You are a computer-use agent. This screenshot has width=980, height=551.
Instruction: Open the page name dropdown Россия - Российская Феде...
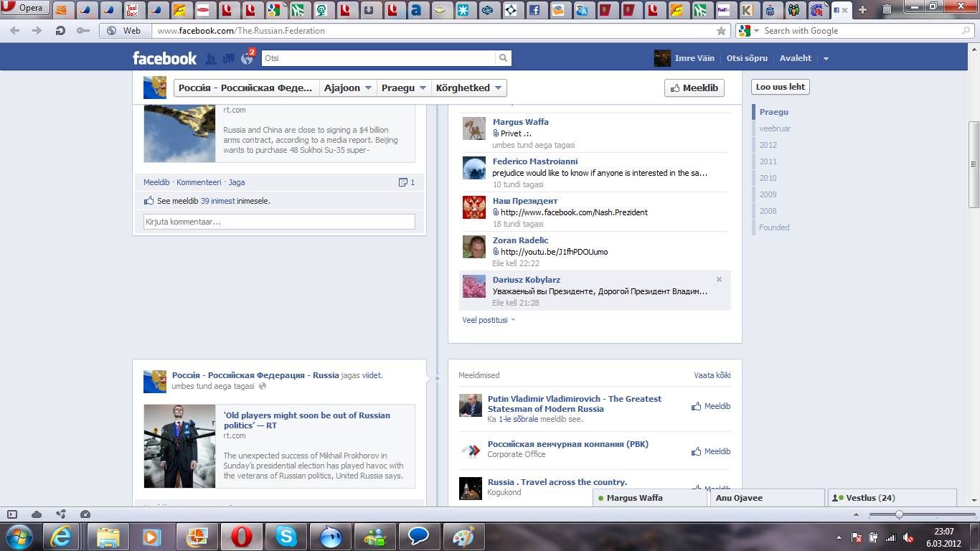click(x=246, y=88)
